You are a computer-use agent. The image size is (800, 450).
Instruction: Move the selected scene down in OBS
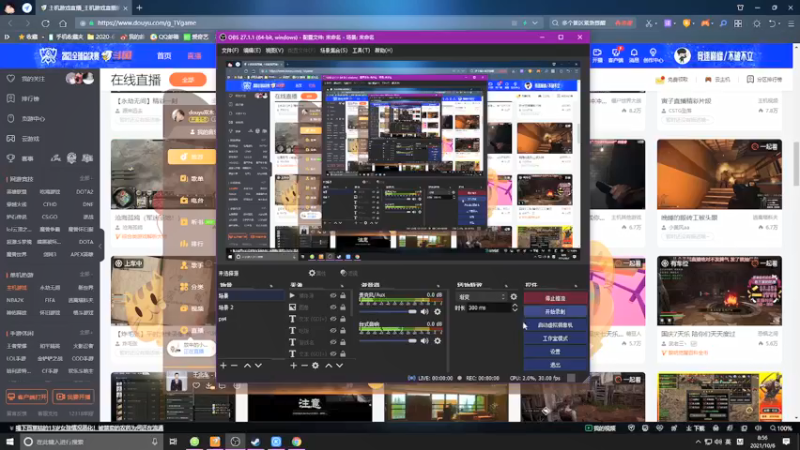[259, 365]
